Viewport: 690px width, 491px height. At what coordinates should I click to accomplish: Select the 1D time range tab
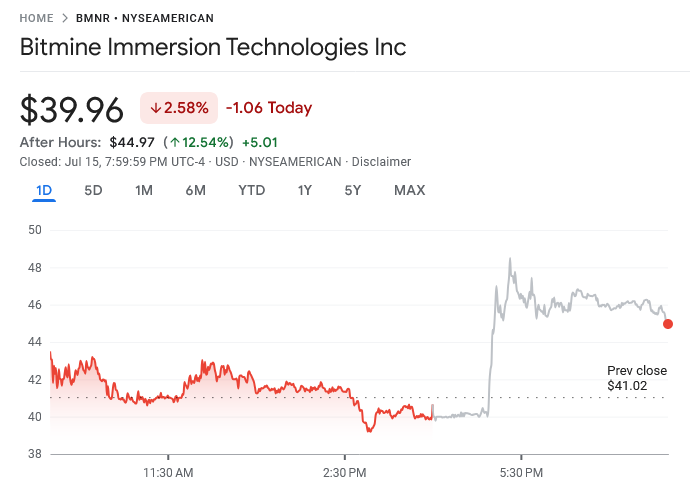[44, 190]
